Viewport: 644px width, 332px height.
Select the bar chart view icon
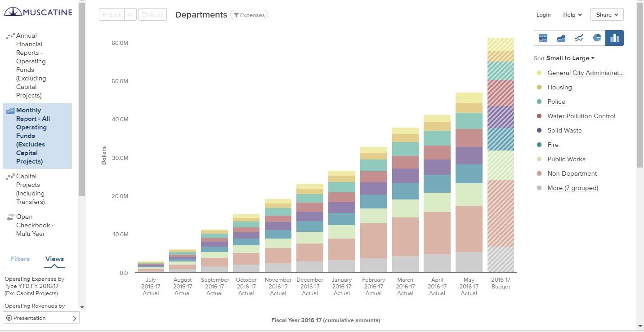(614, 38)
